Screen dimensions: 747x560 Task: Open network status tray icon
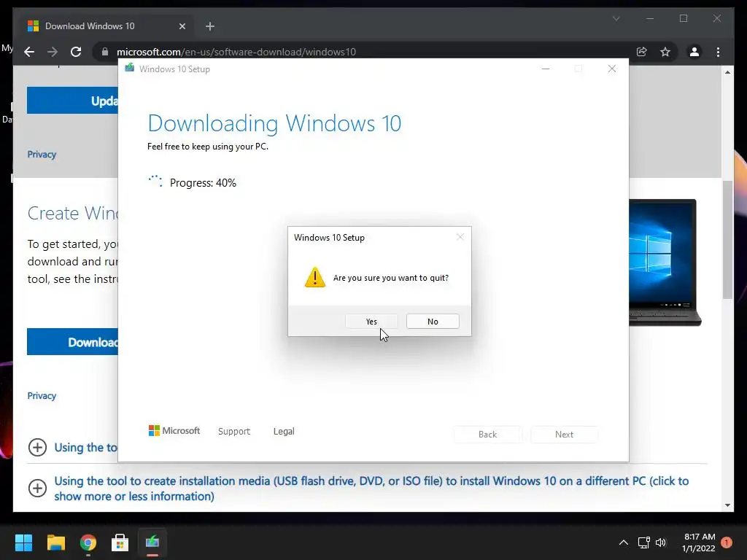coord(643,542)
